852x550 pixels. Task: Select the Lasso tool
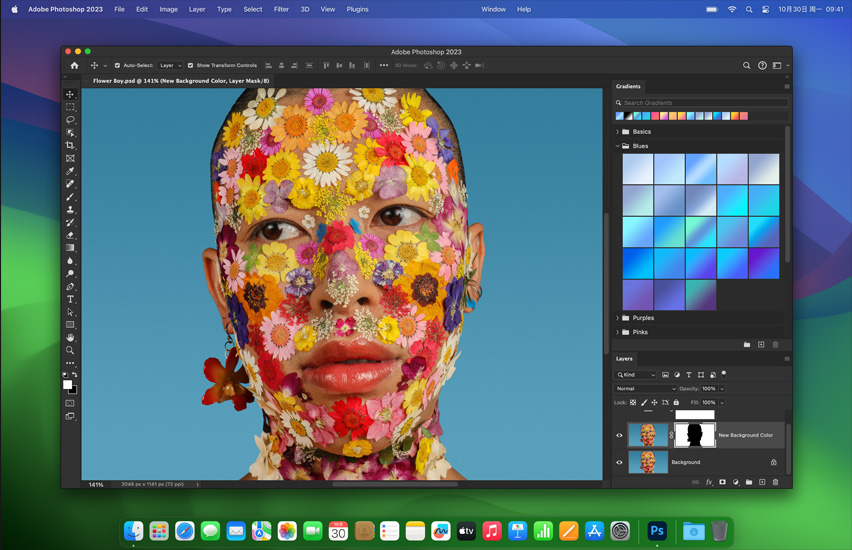pos(70,120)
